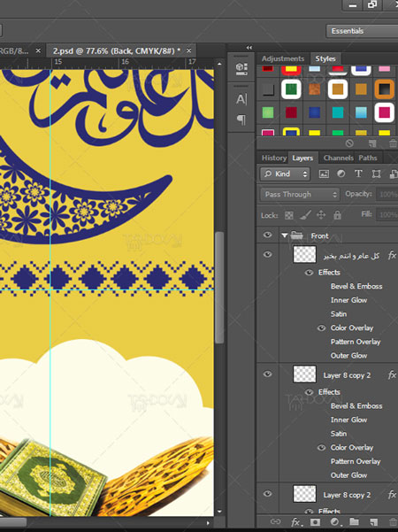Click the Opacity value field
Image resolution: width=398 pixels, height=532 pixels.
pyautogui.click(x=387, y=194)
